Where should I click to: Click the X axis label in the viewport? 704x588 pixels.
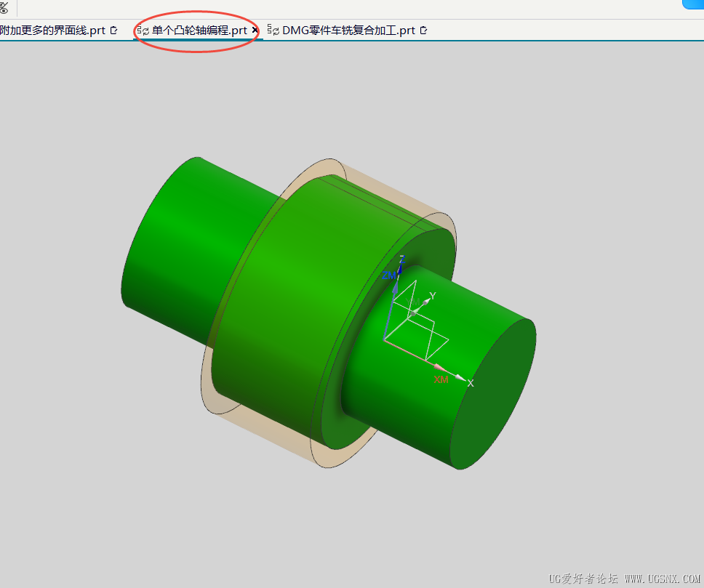(x=471, y=383)
